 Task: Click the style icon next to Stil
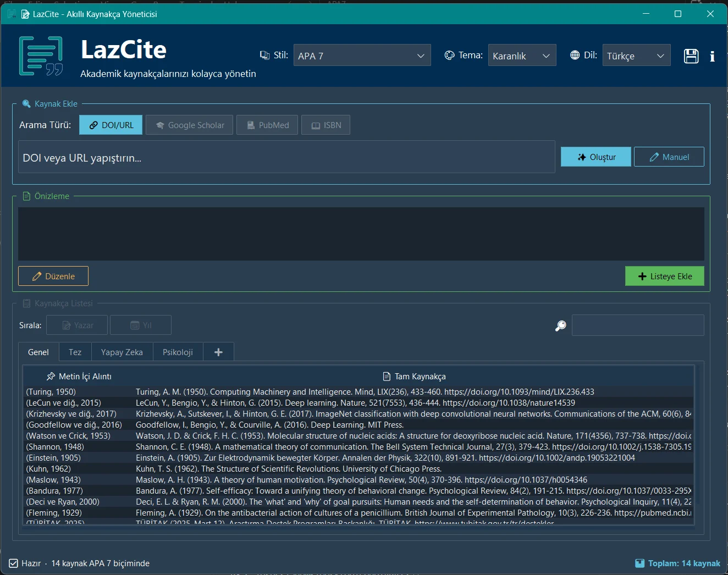(x=264, y=55)
